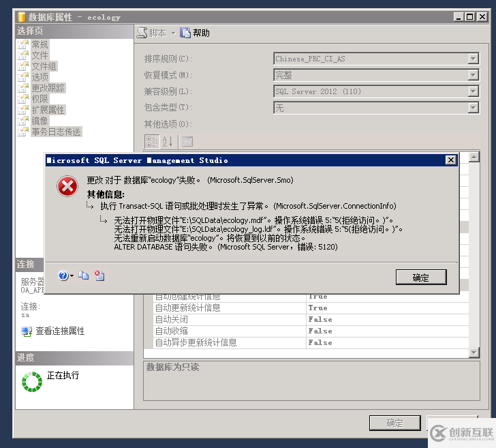Select the 镜像 page
496x448 pixels.
pos(40,121)
